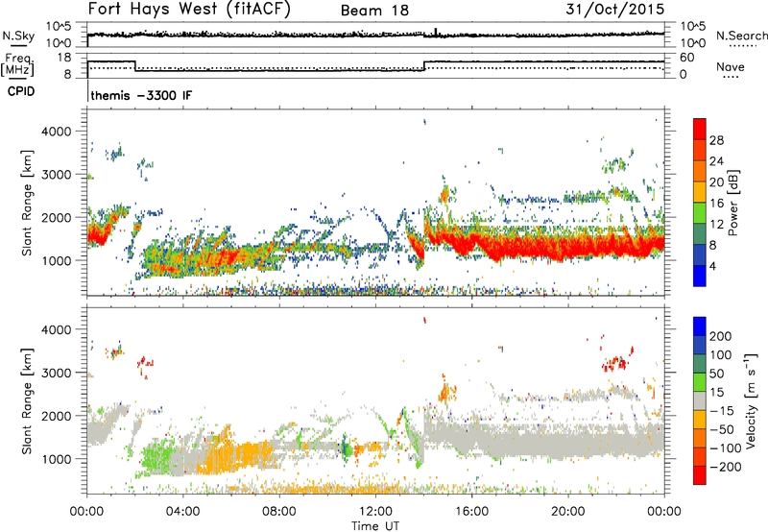Click the '12:00' time tick label
Image resolution: width=768 pixels, height=532 pixels.
[375, 512]
